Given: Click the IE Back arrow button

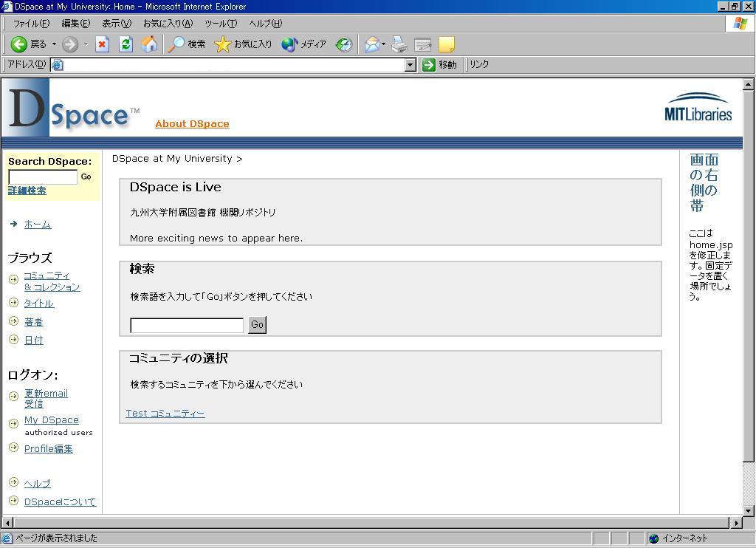Looking at the screenshot, I should point(18,44).
